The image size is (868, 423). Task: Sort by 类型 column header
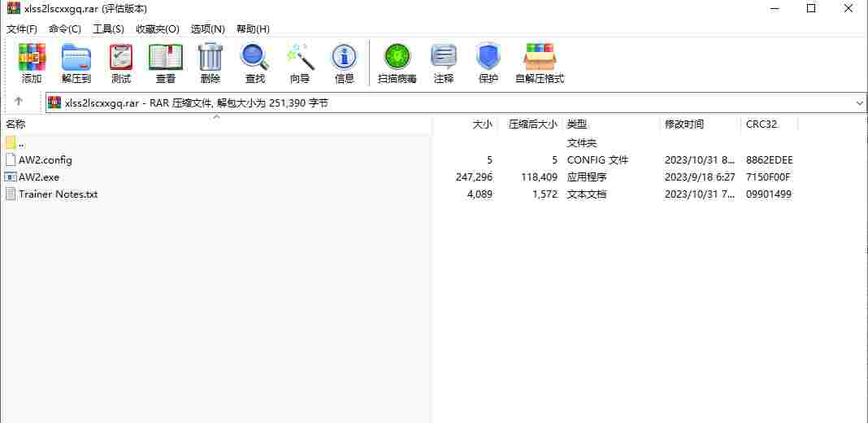[x=577, y=124]
